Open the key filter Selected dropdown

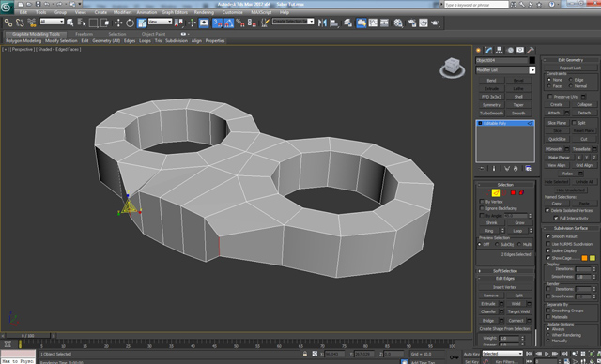coord(502,354)
